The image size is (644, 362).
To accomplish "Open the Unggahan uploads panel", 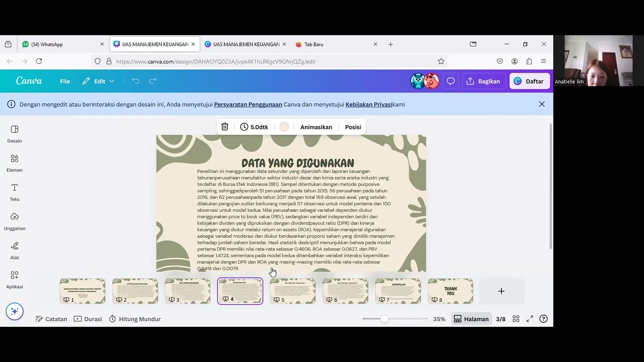I will click(x=15, y=222).
